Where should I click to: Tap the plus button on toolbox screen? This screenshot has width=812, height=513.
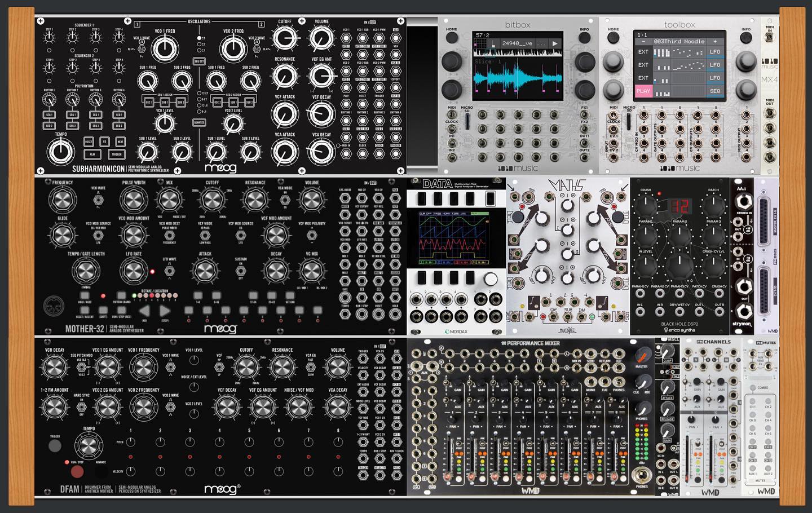pyautogui.click(x=714, y=42)
